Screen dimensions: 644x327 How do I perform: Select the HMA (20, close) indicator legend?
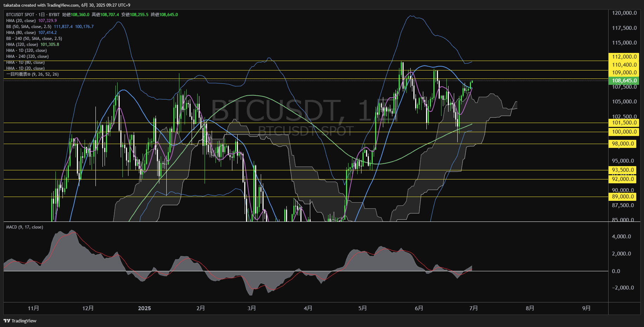coord(21,21)
